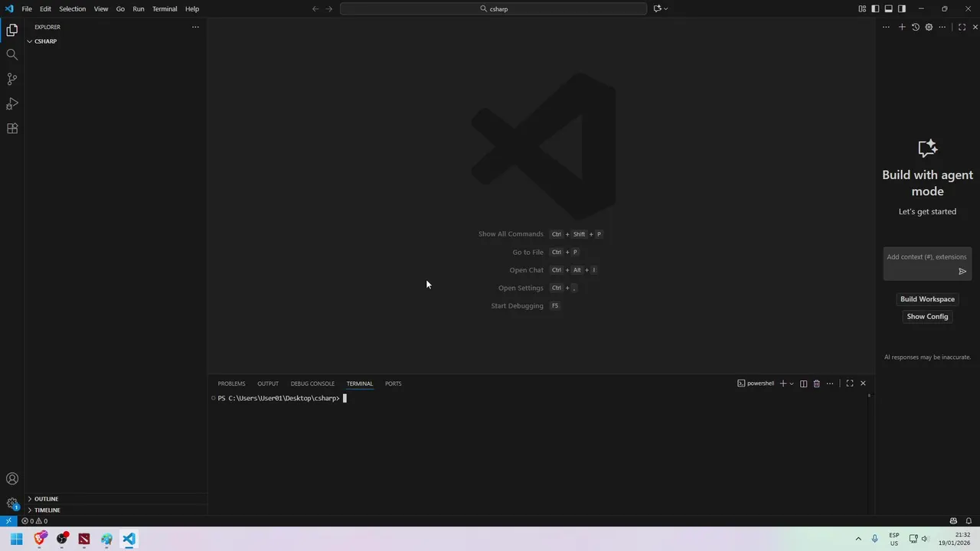This screenshot has width=980, height=551.
Task: Switch to the PORTS tab
Action: [394, 383]
